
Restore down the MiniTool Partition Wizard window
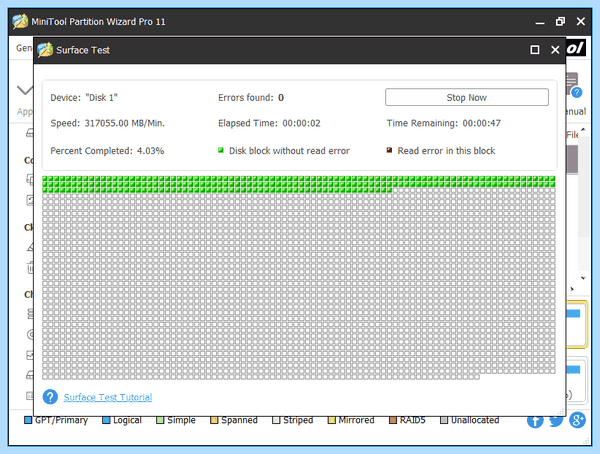pos(560,21)
